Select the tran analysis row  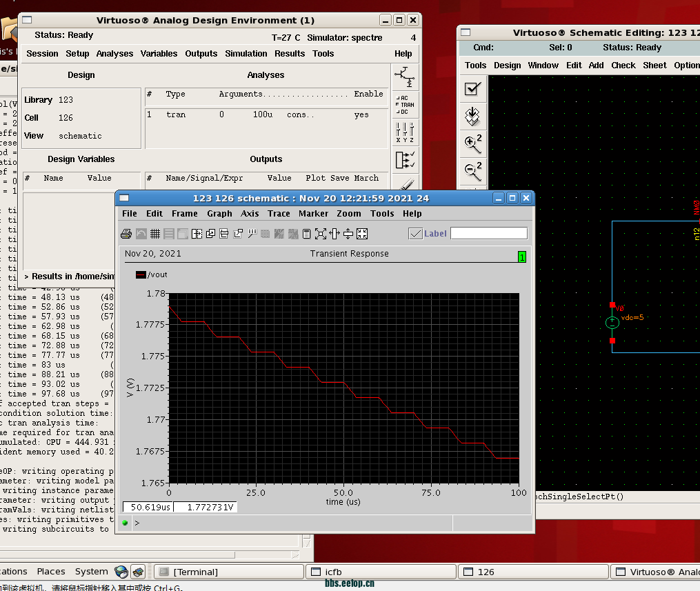pyautogui.click(x=266, y=114)
